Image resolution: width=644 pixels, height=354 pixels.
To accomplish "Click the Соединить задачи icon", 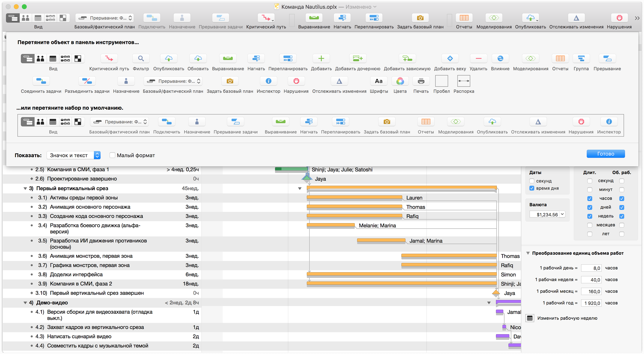I will click(x=41, y=81).
